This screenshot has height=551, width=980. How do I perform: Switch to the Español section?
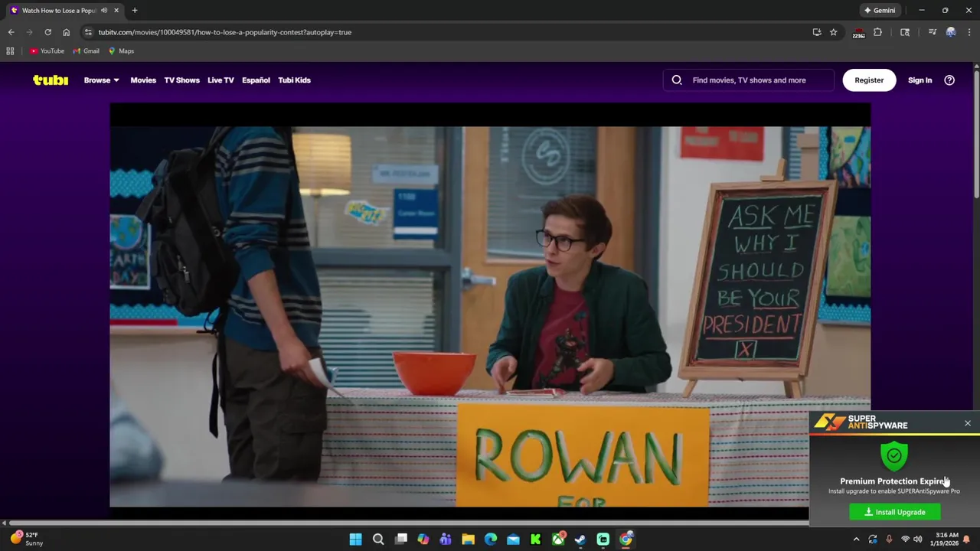[x=256, y=80]
